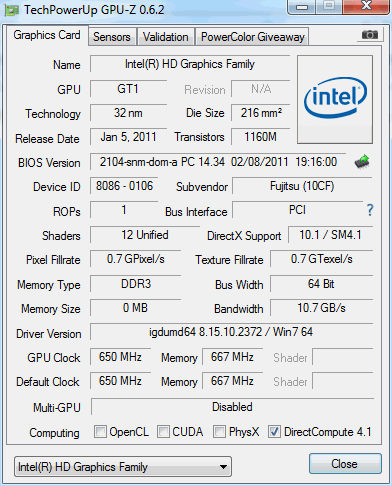Image resolution: width=392 pixels, height=486 pixels.
Task: Toggle the PhysX checkbox
Action: [x=219, y=431]
